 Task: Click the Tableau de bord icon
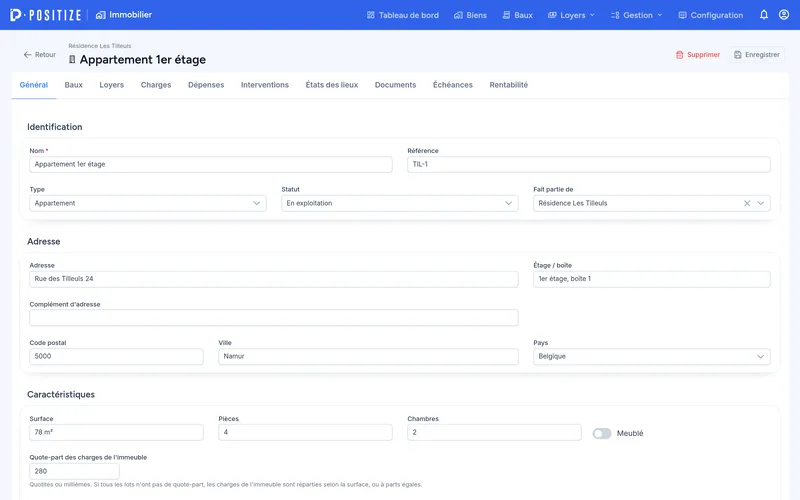coord(370,15)
